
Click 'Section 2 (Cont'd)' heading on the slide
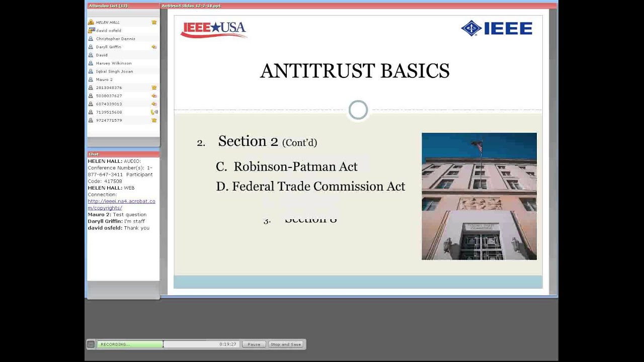click(x=267, y=142)
